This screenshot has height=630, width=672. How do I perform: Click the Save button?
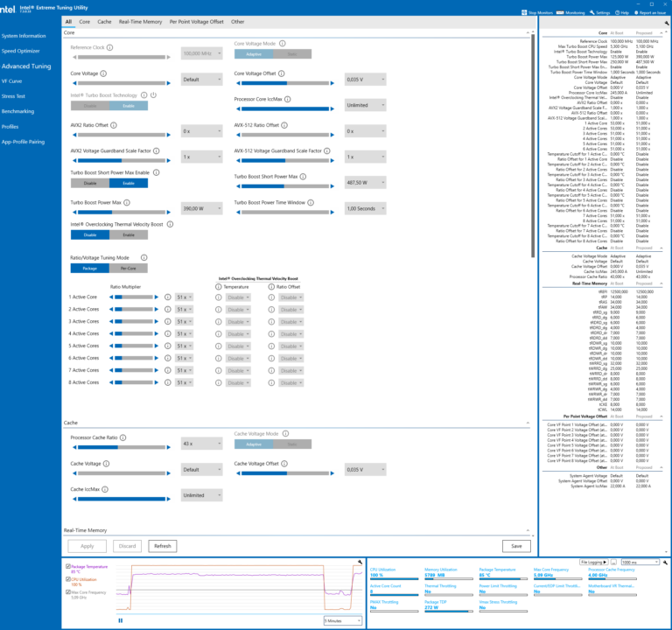pos(516,546)
